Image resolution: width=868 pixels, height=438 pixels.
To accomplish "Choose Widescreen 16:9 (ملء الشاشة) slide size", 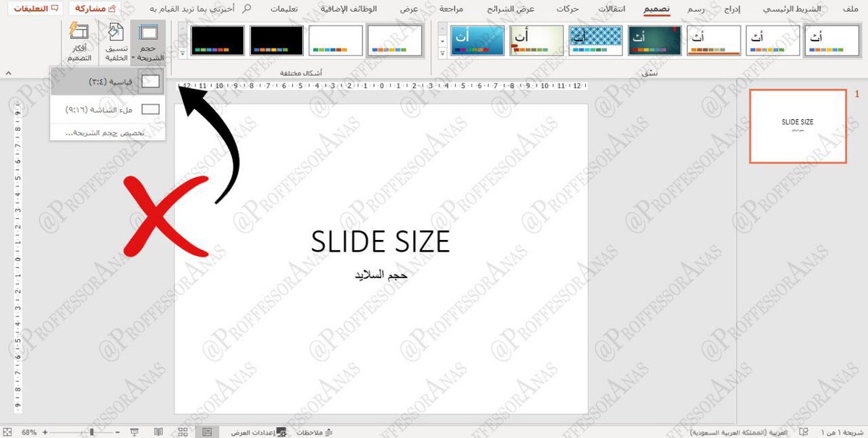I will coord(107,109).
